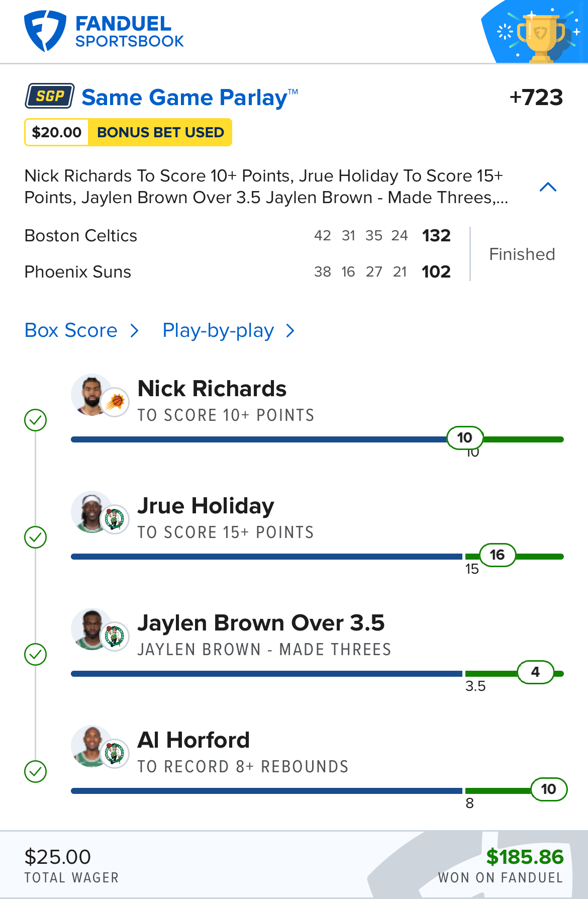Screen dimensions: 588x899
Task: Click the 16 marker on Holiday's points bar
Action: (x=498, y=555)
